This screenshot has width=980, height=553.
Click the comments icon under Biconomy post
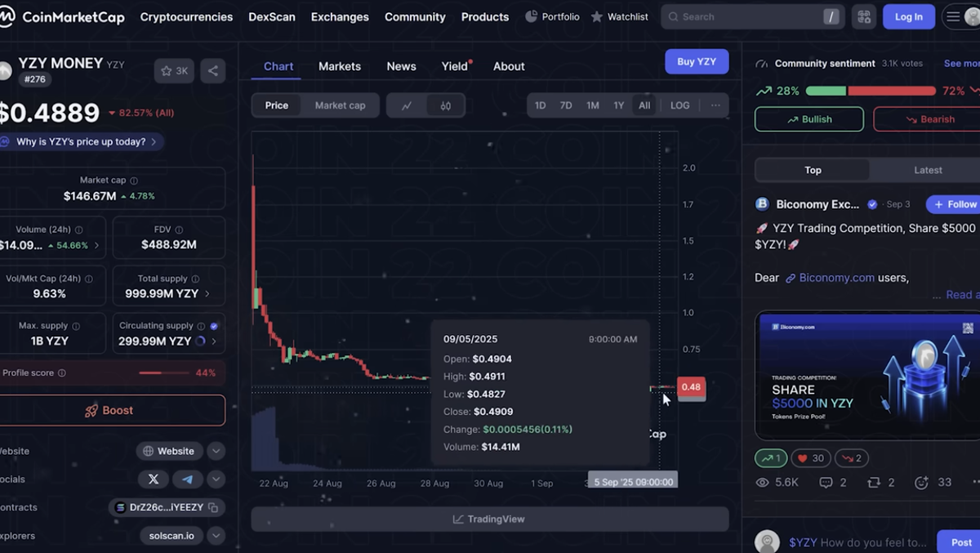click(826, 483)
